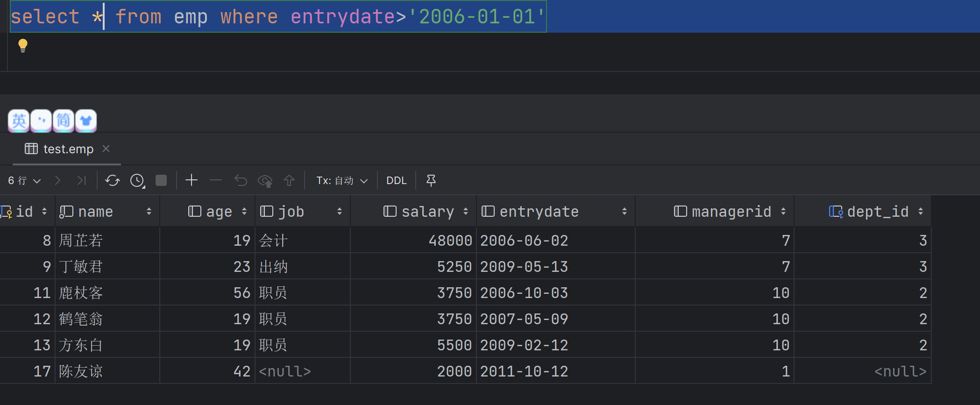Delete row using the minus icon
Viewport: 980px width, 405px height.
coord(216,180)
